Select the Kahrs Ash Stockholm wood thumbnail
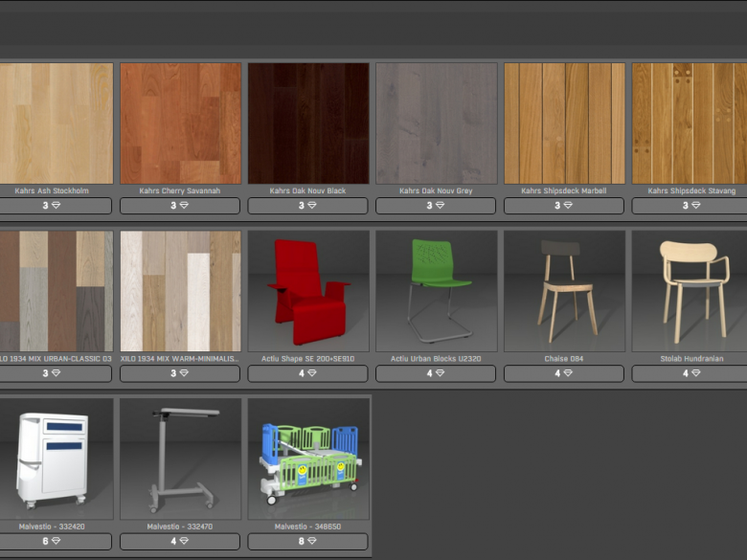 tap(57, 123)
